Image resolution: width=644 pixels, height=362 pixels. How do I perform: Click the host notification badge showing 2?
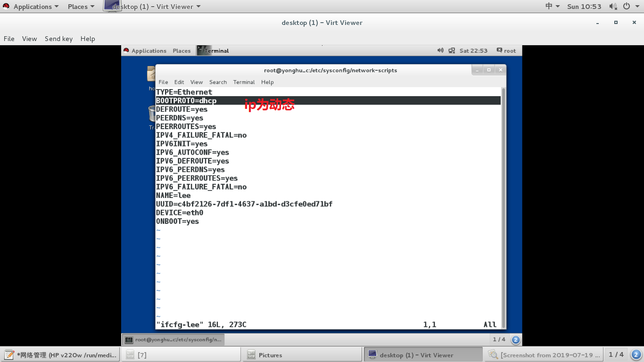pos(636,354)
